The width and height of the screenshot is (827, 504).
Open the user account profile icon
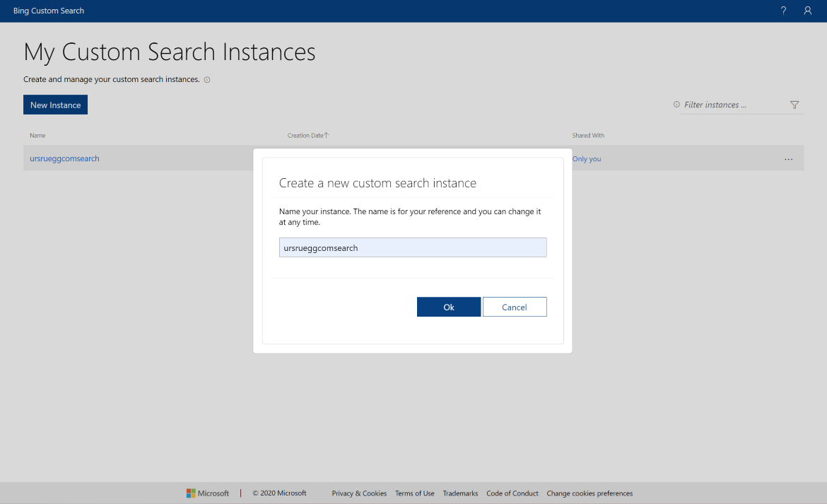(807, 11)
